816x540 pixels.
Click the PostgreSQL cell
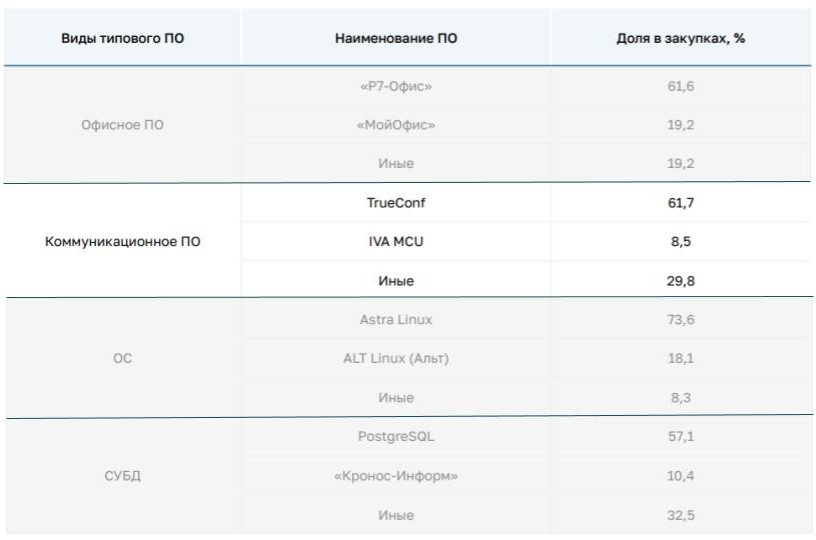coord(395,437)
